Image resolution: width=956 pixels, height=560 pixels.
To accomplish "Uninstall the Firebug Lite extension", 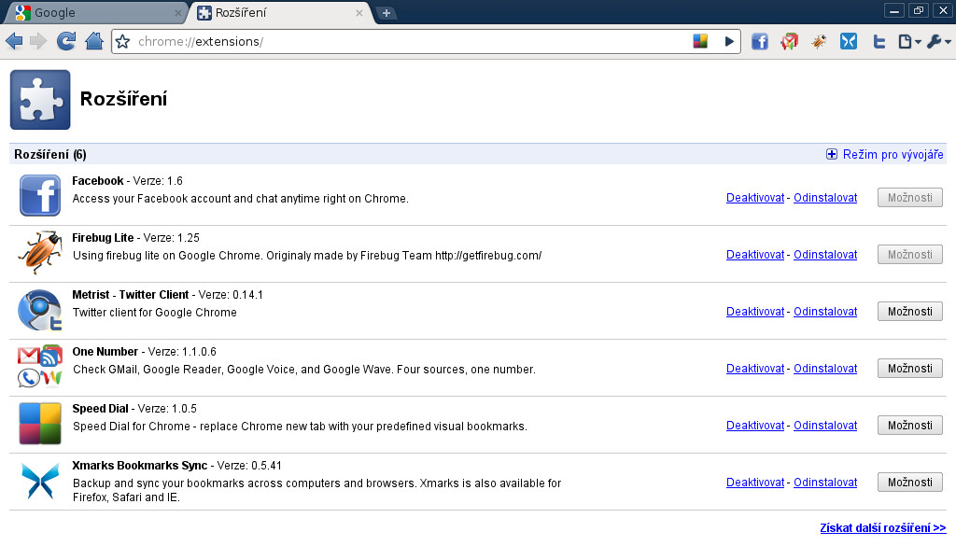I will tap(824, 255).
